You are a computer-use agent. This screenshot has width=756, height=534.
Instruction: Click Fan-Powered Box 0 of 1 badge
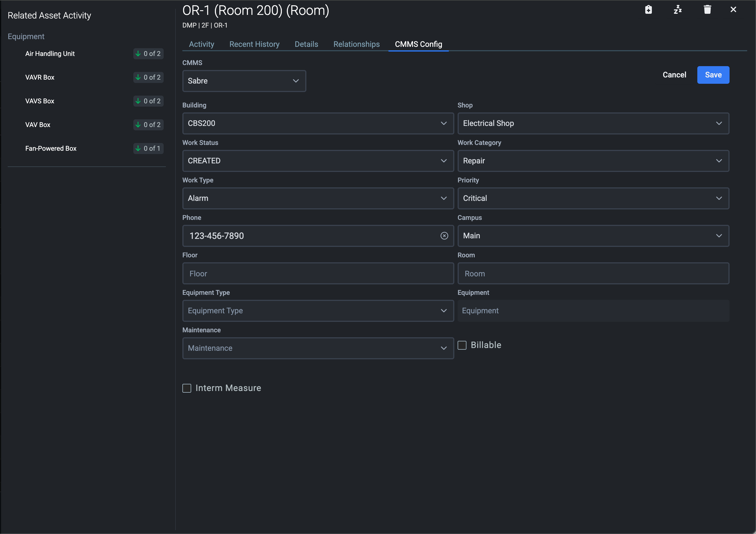tap(148, 149)
